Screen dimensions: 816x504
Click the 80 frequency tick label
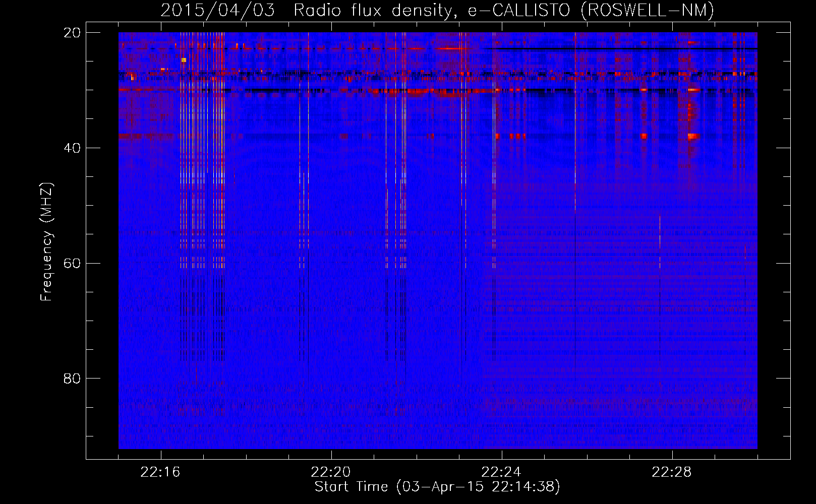(72, 379)
